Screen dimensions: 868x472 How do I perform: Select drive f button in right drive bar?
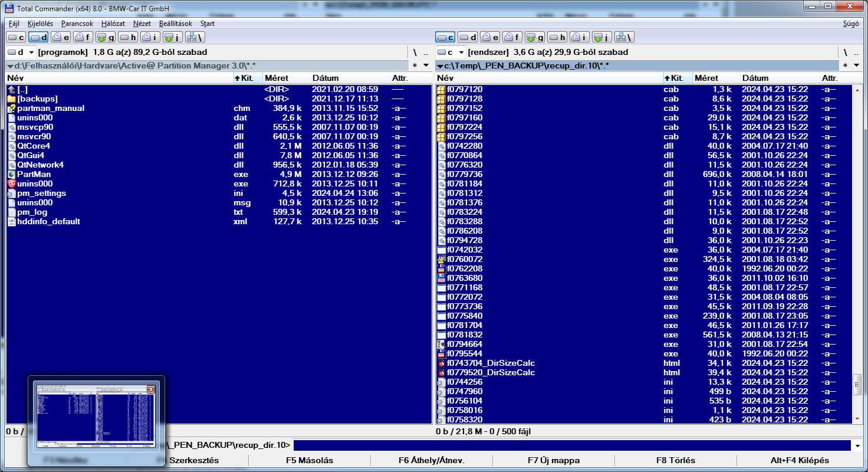pos(512,37)
